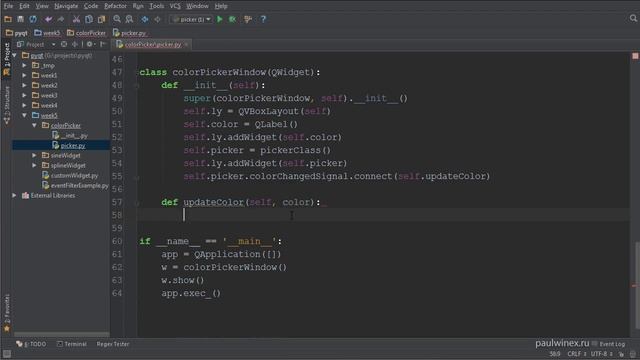Screen dimensions: 640x360
Task: Open the Run menu
Action: click(x=138, y=6)
